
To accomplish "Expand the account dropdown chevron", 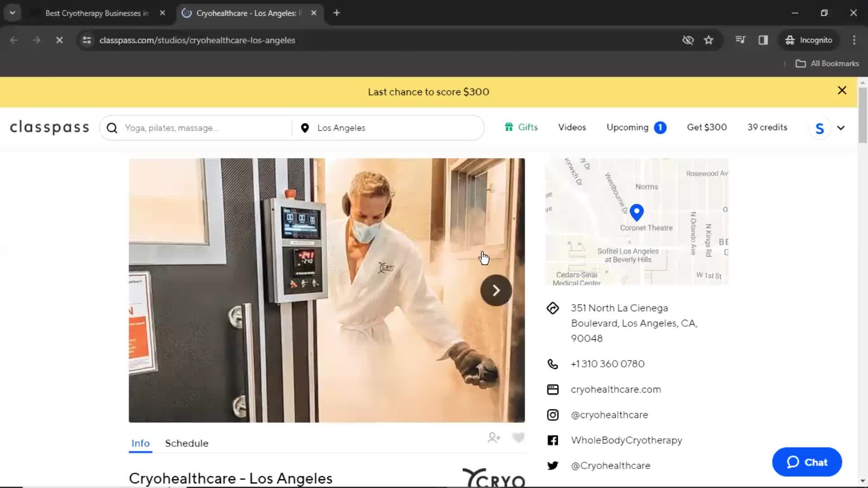I will 841,128.
